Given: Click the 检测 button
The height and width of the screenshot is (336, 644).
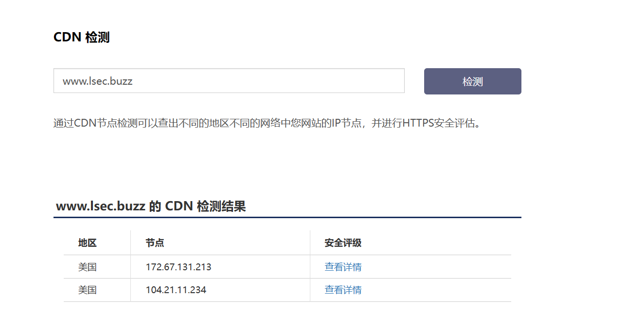Looking at the screenshot, I should point(472,81).
